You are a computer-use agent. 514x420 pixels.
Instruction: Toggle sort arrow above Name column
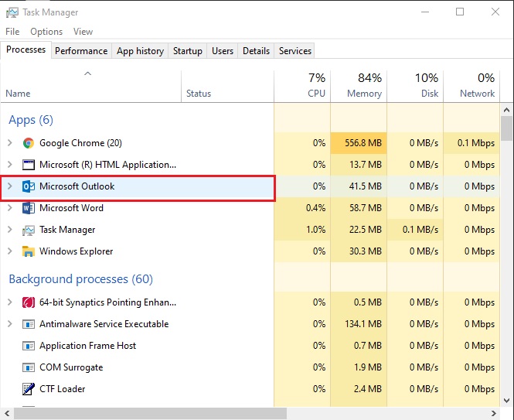click(87, 73)
